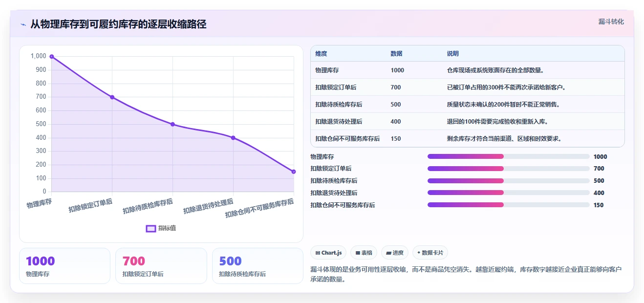
Task: Click the lightning icon beside the page title
Action: tap(23, 24)
